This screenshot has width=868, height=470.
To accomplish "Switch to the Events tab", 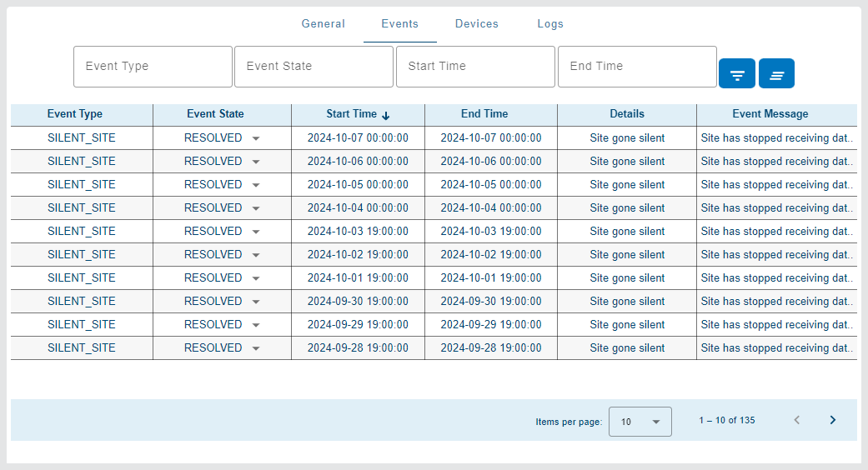I will coord(399,24).
